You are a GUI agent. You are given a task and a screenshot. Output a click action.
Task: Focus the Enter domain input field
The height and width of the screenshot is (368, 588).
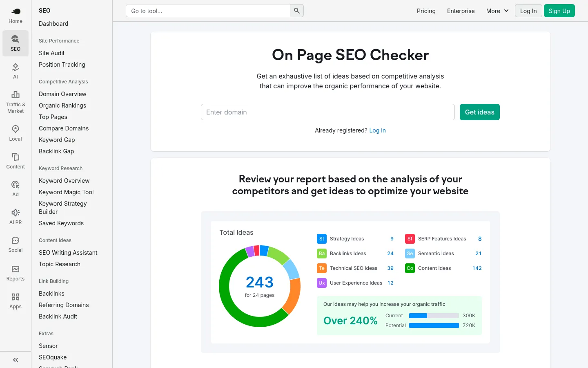[328, 112]
